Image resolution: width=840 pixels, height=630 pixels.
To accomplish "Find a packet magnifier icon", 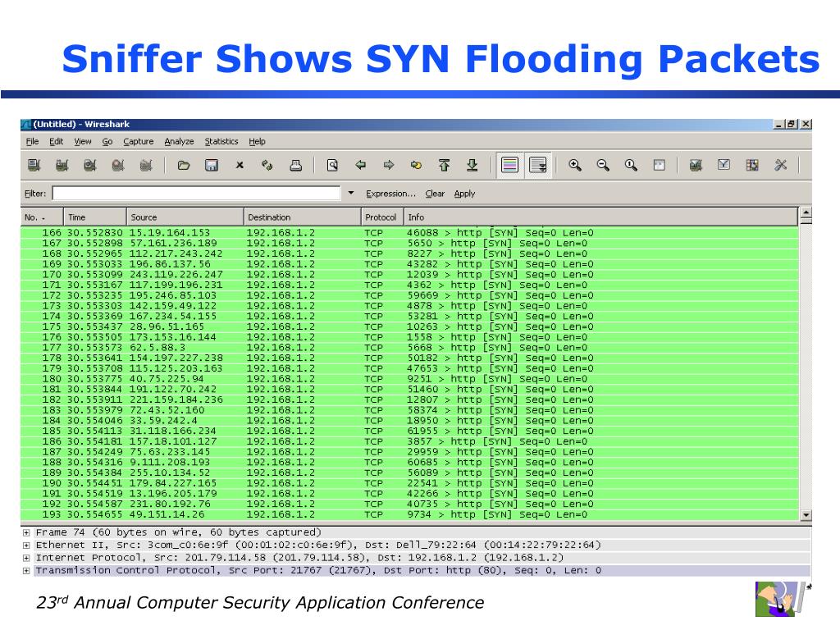I will (332, 165).
